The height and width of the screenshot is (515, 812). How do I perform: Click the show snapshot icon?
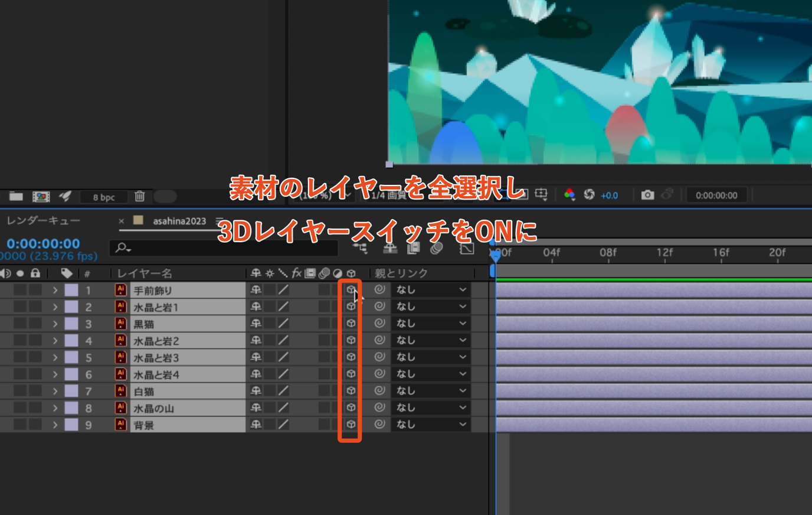667,195
